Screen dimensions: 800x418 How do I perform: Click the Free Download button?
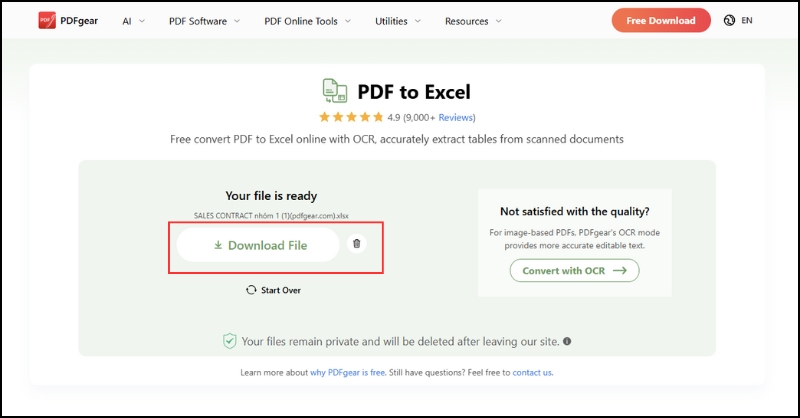click(661, 20)
